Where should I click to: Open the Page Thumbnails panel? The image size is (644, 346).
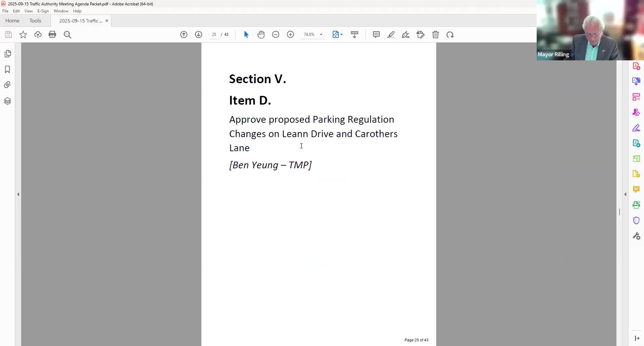8,54
